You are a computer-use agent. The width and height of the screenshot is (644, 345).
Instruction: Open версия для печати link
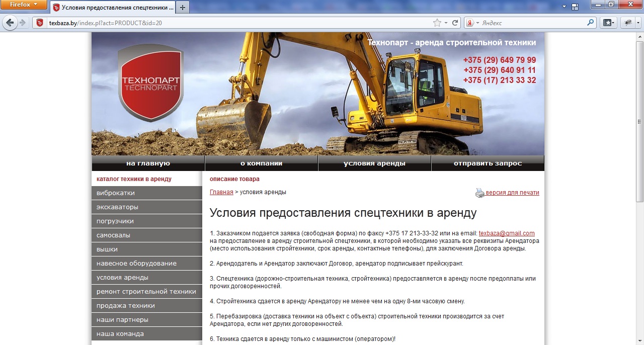[x=512, y=193]
